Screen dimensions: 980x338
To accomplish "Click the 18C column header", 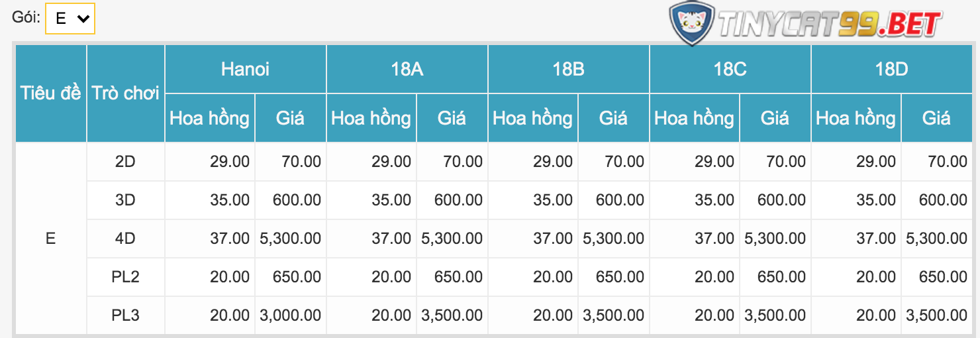I will click(x=730, y=69).
